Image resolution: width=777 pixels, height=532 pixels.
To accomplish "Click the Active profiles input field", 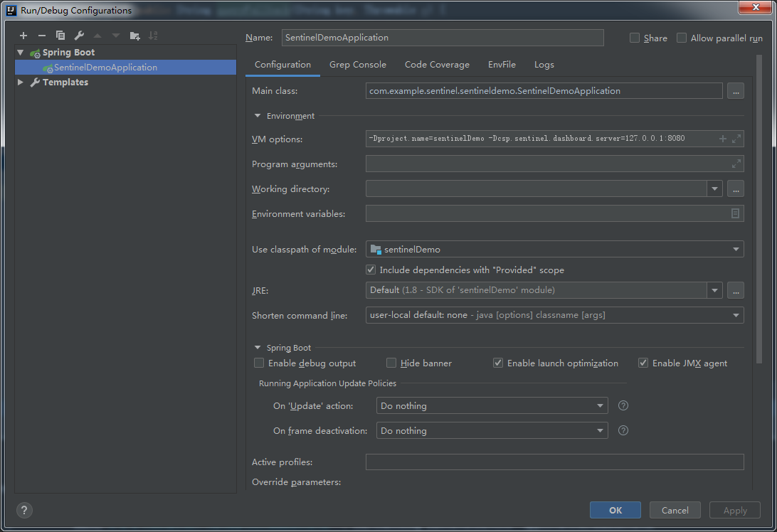I will [554, 462].
